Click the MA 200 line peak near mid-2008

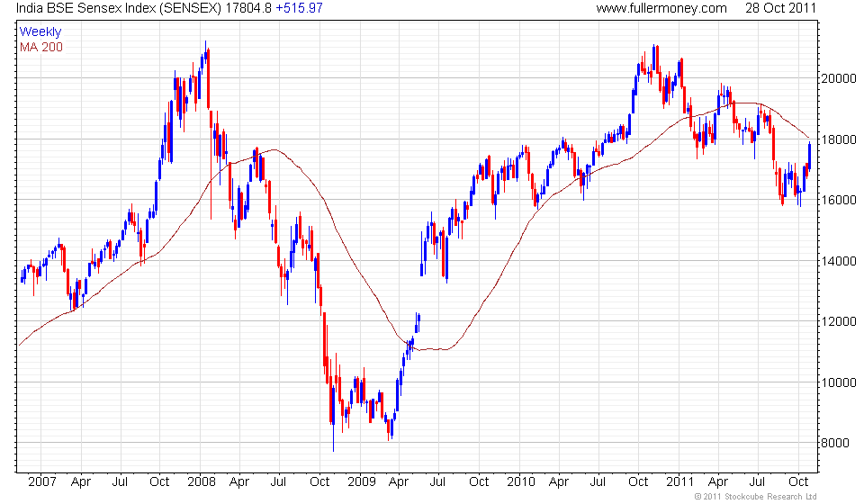tap(274, 149)
